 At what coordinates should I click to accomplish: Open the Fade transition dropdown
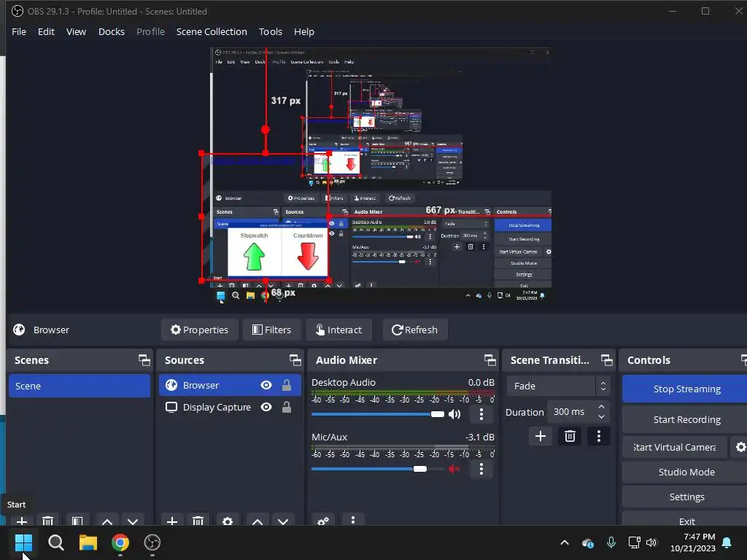click(x=558, y=386)
